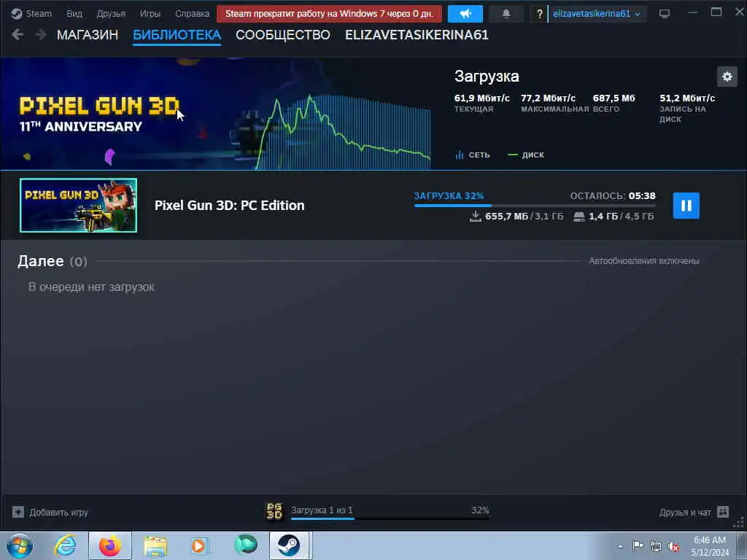Image resolution: width=747 pixels, height=560 pixels.
Task: Click the friends chat grid icon
Action: (x=723, y=512)
